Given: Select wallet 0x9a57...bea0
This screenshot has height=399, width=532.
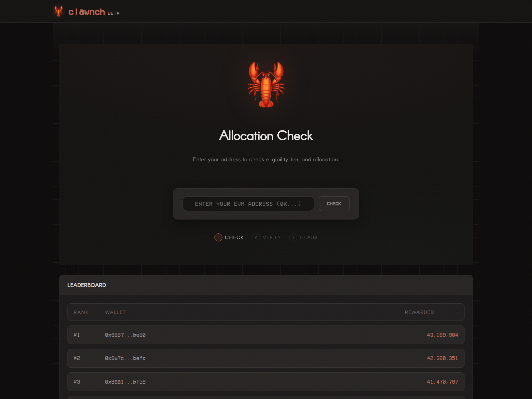Looking at the screenshot, I should click(x=125, y=335).
